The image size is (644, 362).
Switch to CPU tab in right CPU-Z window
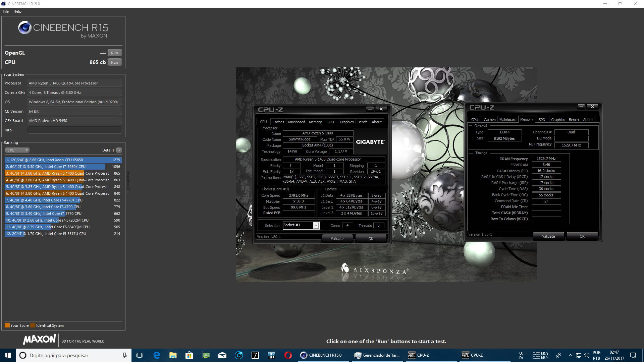coord(475,120)
